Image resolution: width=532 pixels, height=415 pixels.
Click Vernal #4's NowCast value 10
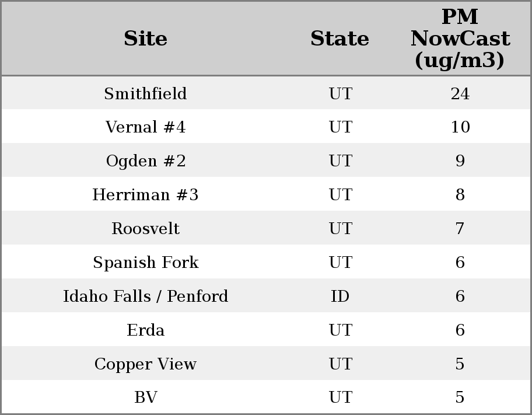click(460, 127)
